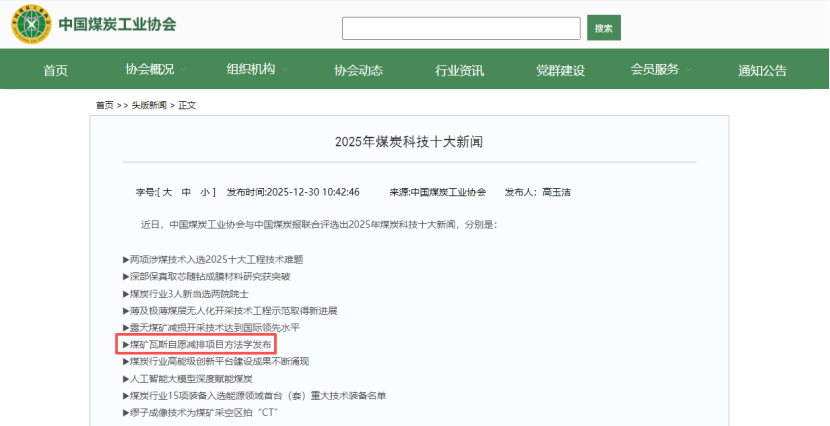The image size is (830, 426).
Task: Open the highlighted 煤矿瓦斯自愿减排项目方法学发布 news link
Action: (x=200, y=344)
